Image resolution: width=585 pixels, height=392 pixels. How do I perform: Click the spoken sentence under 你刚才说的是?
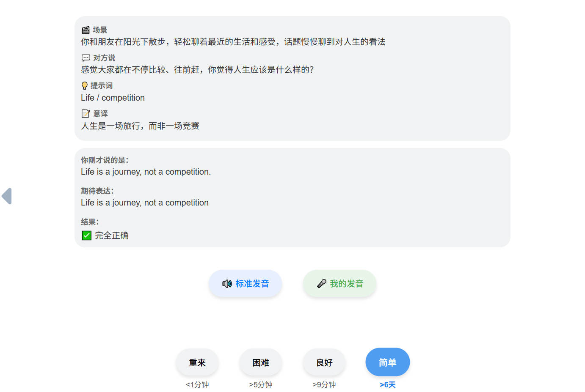[146, 172]
